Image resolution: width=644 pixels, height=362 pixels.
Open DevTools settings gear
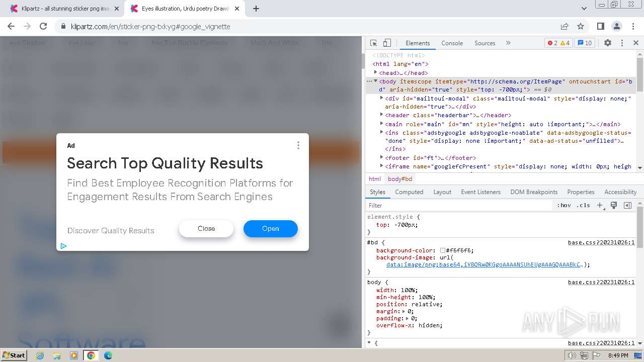(x=608, y=43)
